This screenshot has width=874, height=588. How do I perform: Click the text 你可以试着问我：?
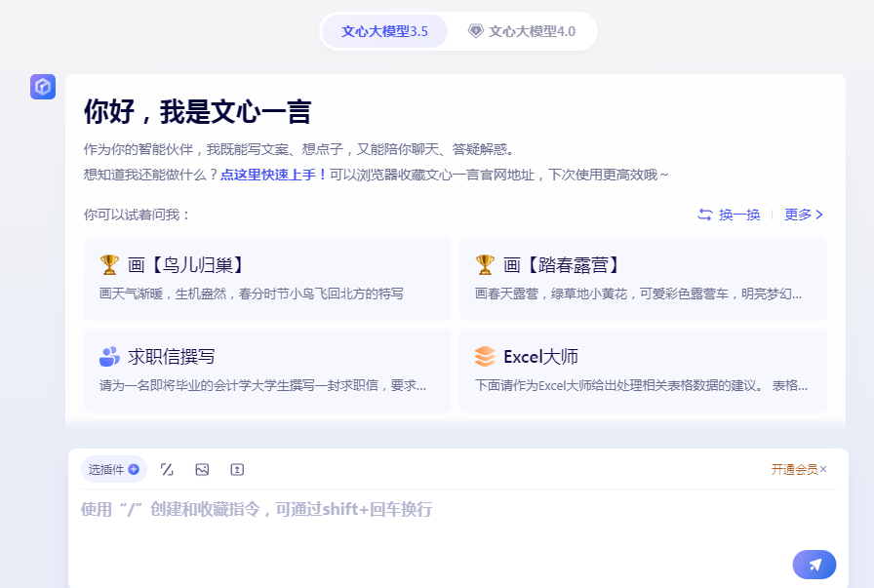[137, 215]
